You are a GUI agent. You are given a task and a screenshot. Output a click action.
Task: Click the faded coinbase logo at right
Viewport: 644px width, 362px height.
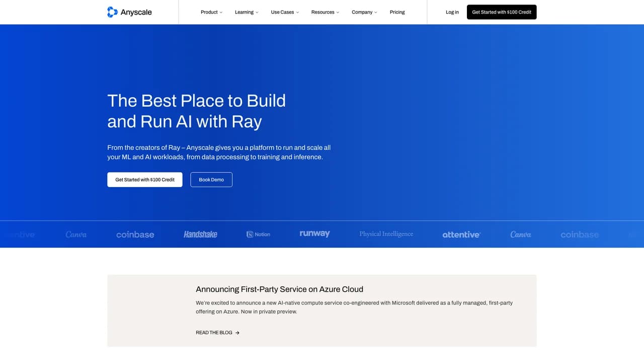[x=580, y=234]
